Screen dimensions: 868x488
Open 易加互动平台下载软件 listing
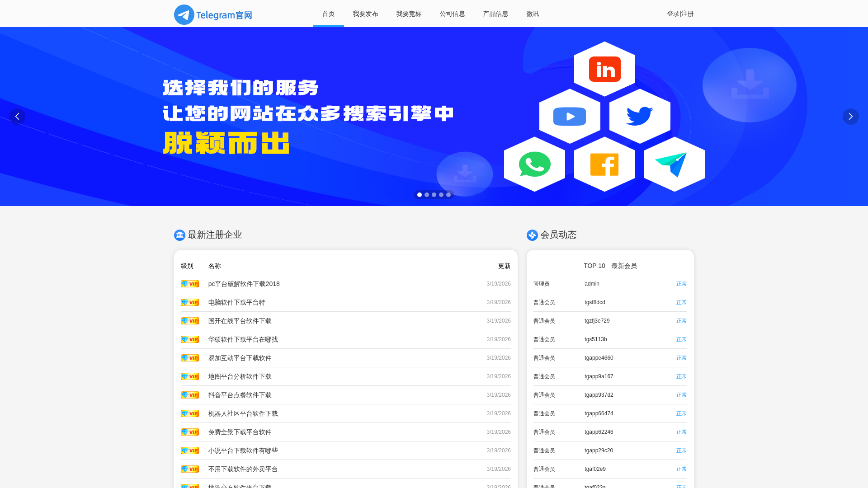click(x=240, y=358)
